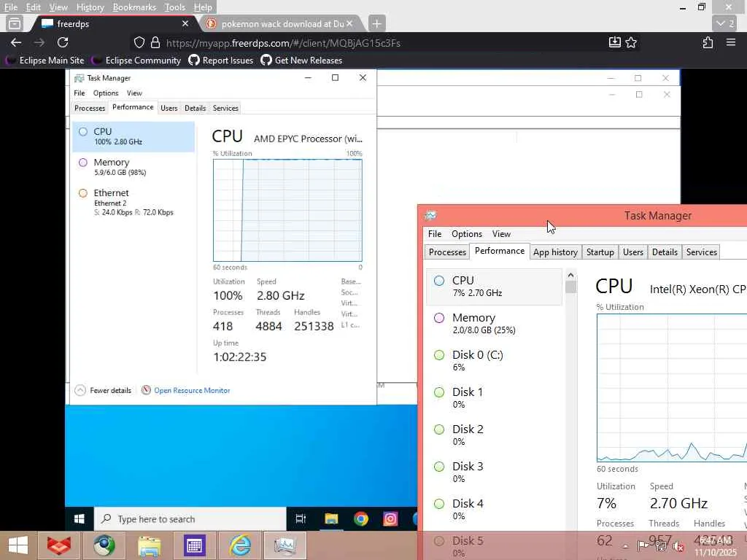Image resolution: width=747 pixels, height=560 pixels.
Task: Open Options menu in remote Task Manager
Action: click(106, 93)
